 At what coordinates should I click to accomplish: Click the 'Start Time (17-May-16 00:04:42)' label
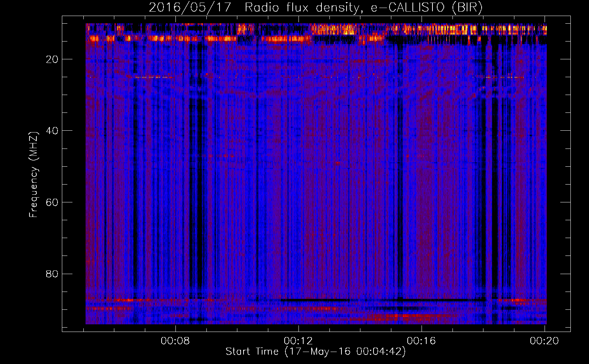tap(315, 352)
